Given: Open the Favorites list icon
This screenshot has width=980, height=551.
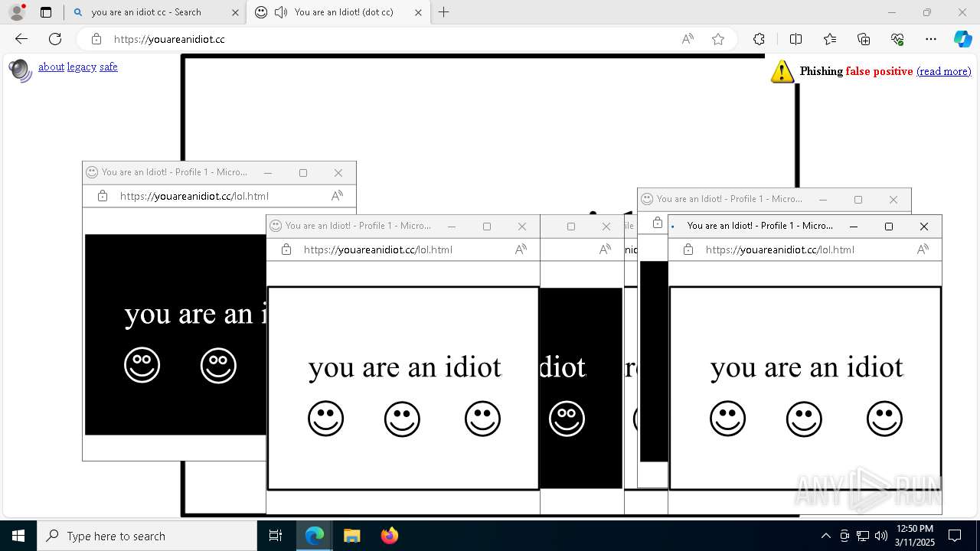Looking at the screenshot, I should tap(830, 39).
